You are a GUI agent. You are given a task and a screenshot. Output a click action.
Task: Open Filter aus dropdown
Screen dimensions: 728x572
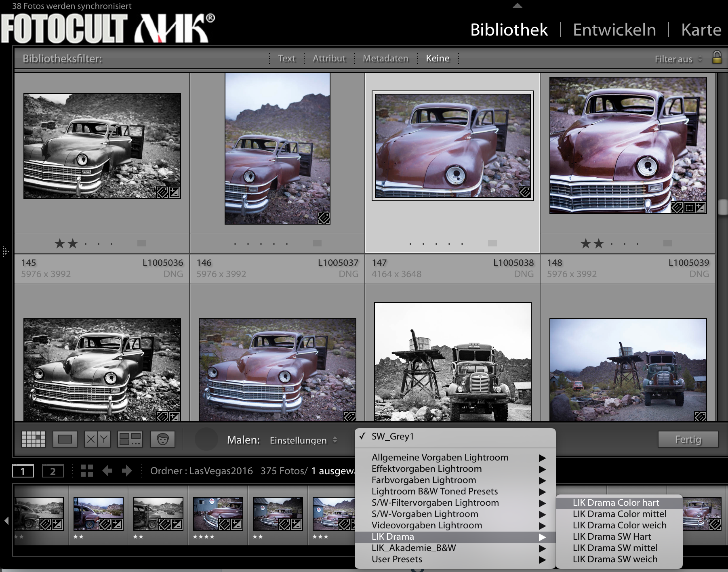coord(679,59)
